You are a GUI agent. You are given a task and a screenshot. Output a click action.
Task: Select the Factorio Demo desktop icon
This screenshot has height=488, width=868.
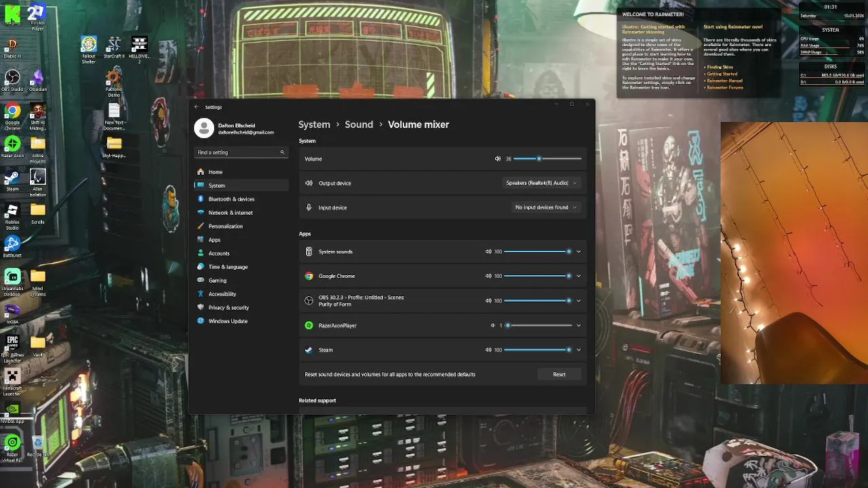coord(114,83)
